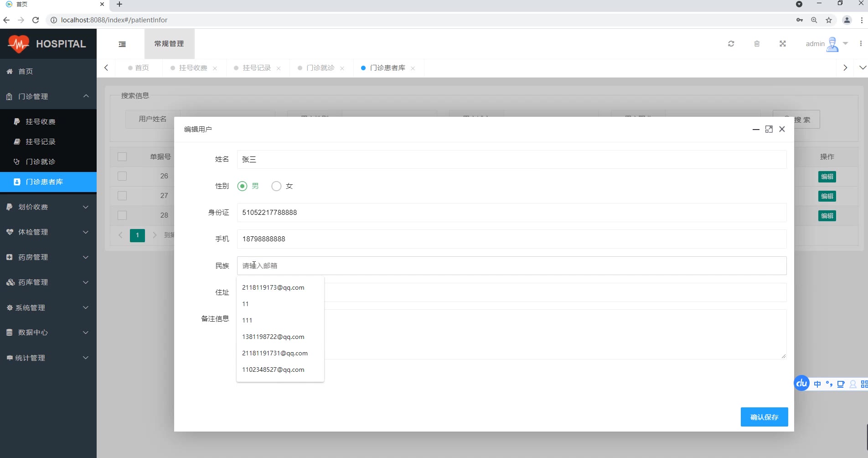Click the 确认保存 button

click(x=764, y=417)
